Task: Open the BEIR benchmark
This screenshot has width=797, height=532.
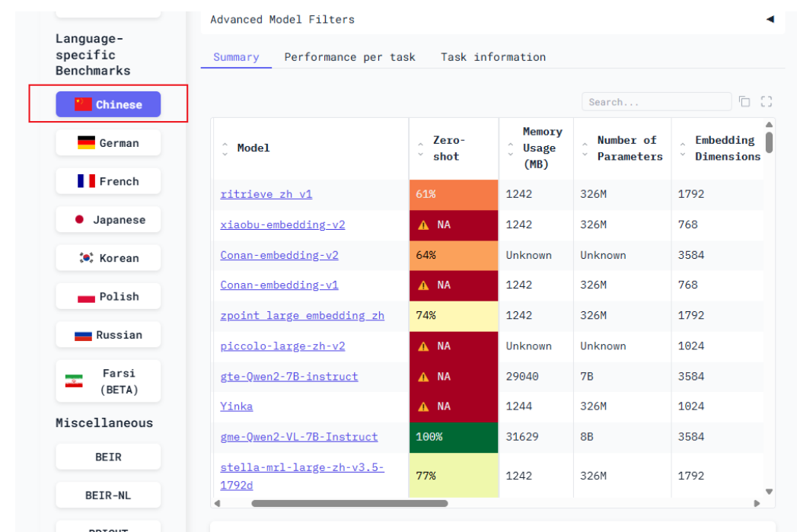Action: (x=108, y=457)
